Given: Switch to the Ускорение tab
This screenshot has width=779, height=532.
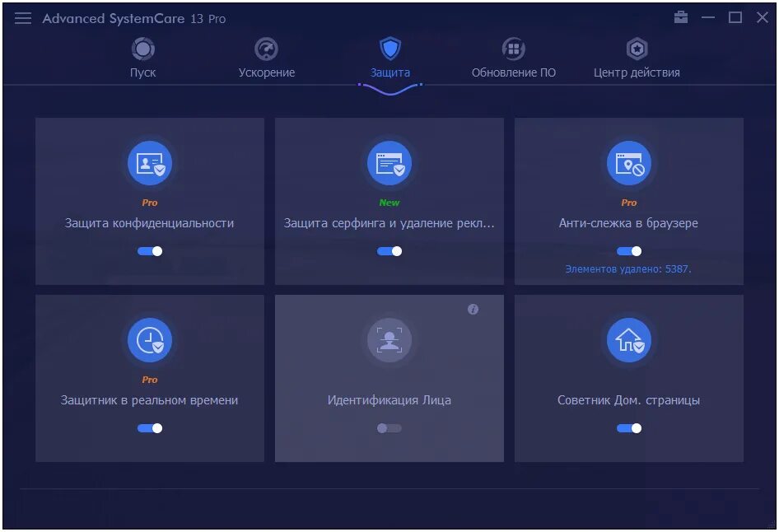Looking at the screenshot, I should pyautogui.click(x=266, y=72).
